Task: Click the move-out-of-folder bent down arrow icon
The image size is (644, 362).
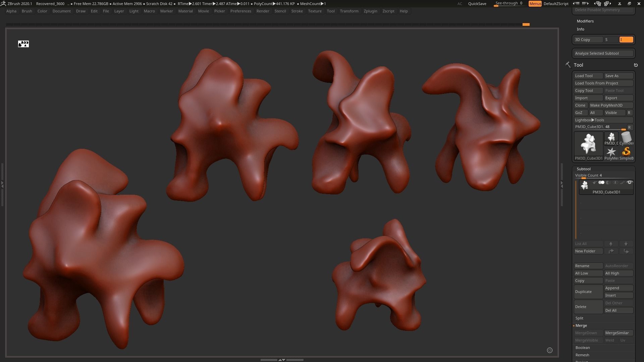Action: click(x=626, y=251)
